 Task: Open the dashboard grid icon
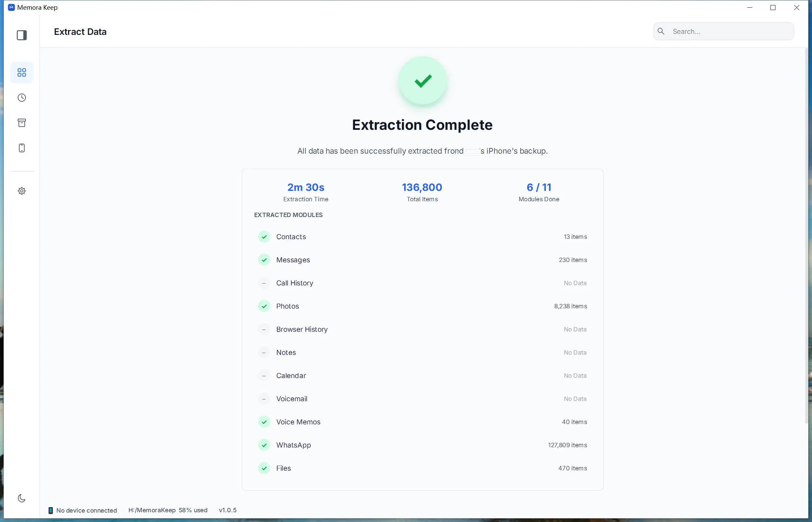tap(22, 72)
